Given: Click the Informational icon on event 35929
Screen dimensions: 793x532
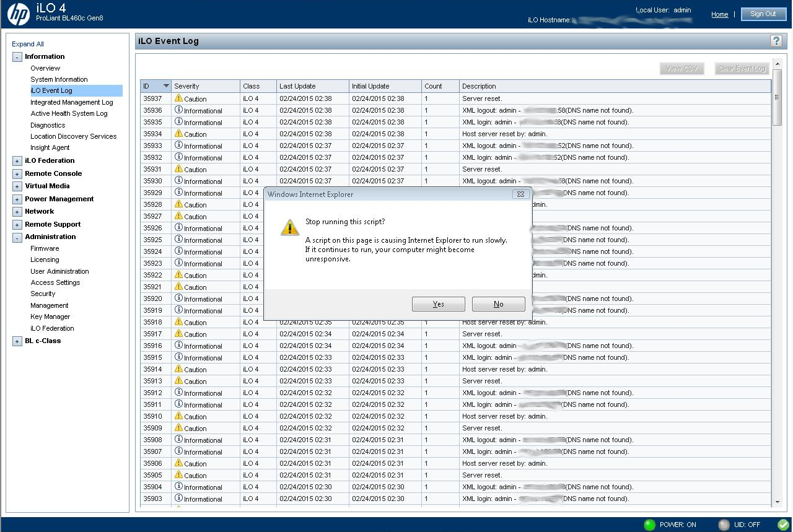Looking at the screenshot, I should 178,193.
